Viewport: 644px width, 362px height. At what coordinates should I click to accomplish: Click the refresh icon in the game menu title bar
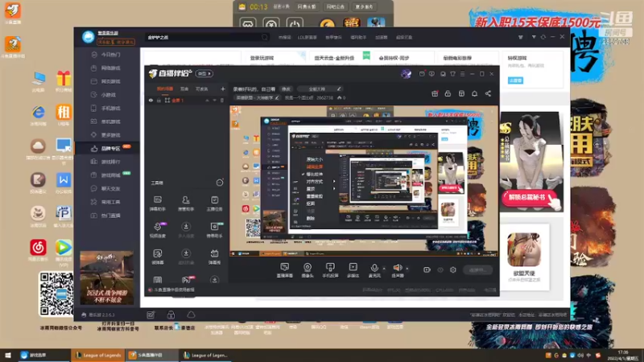pos(543,37)
